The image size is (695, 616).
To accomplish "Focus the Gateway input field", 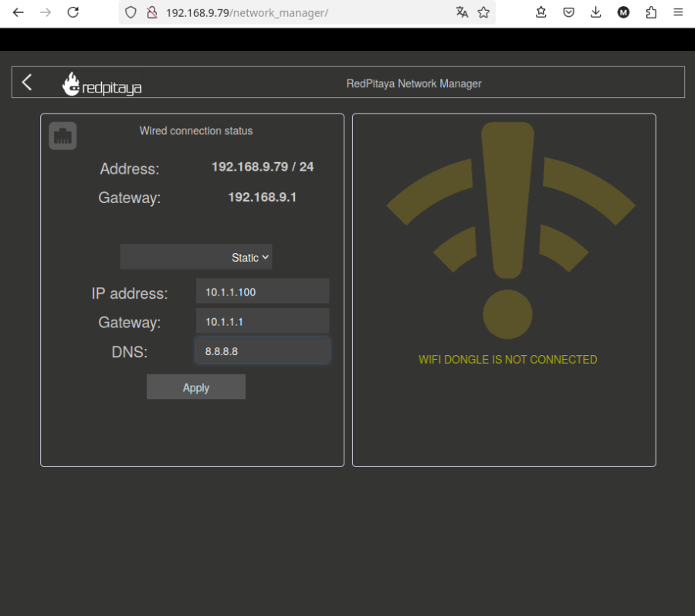I will click(263, 321).
